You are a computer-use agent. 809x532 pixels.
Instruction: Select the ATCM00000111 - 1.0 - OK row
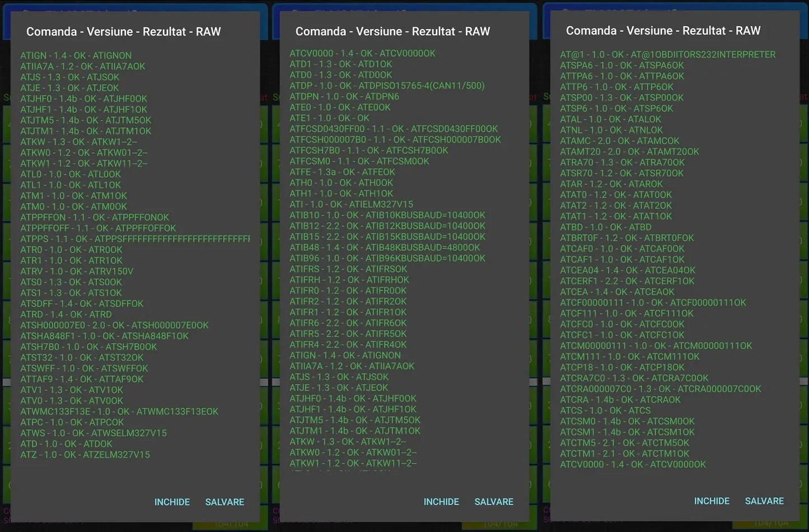click(x=656, y=346)
